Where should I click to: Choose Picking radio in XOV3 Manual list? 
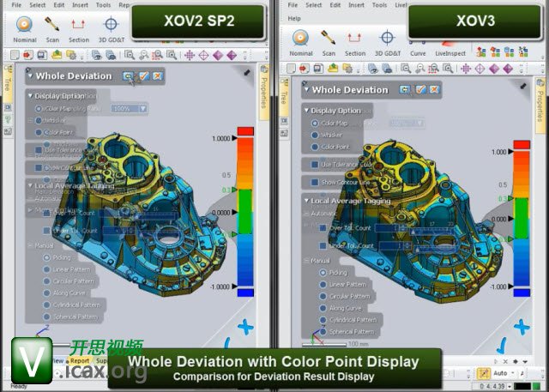point(323,273)
